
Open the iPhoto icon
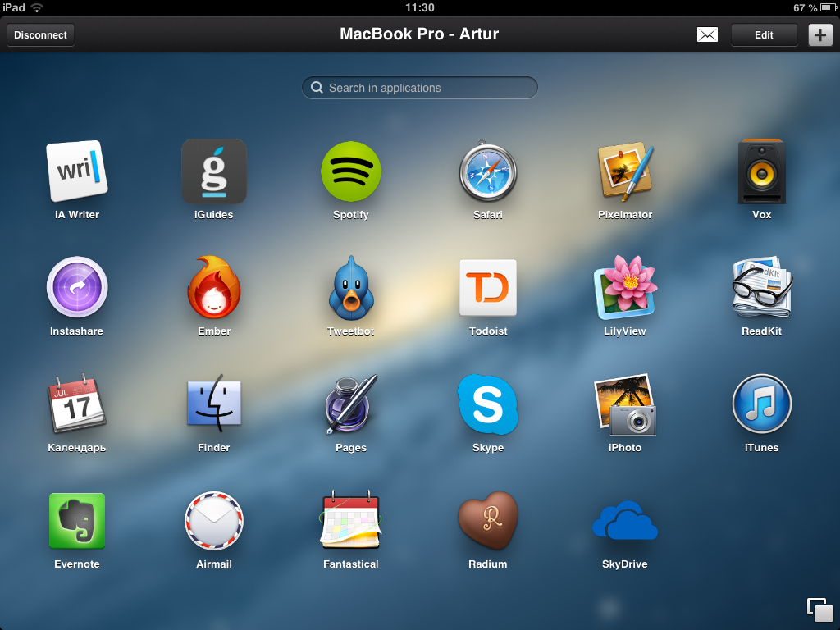point(625,404)
